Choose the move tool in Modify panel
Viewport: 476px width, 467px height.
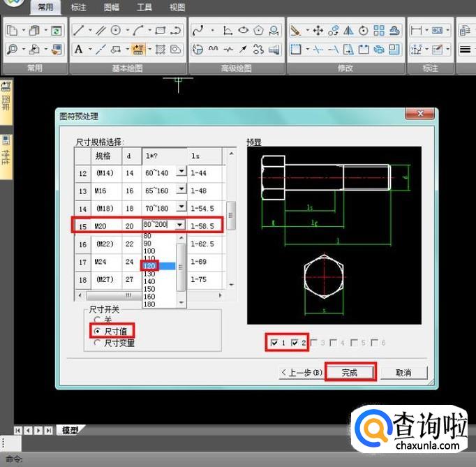[318, 31]
